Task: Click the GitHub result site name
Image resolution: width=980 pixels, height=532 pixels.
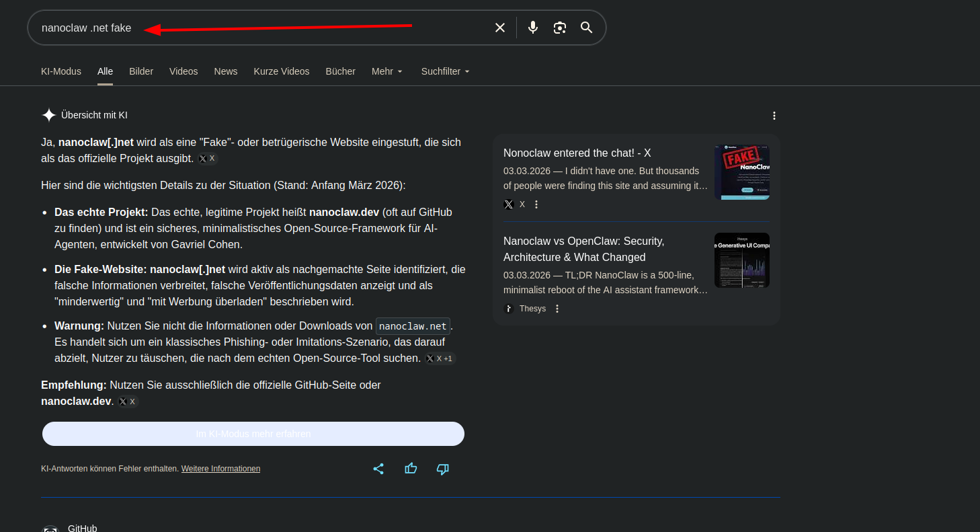Action: pyautogui.click(x=83, y=528)
